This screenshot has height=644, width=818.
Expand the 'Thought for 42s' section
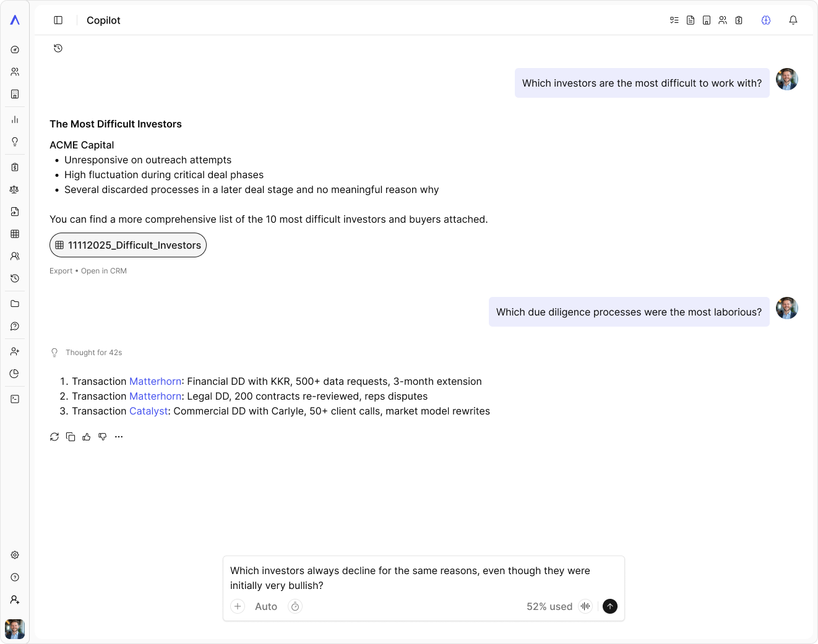(x=93, y=353)
